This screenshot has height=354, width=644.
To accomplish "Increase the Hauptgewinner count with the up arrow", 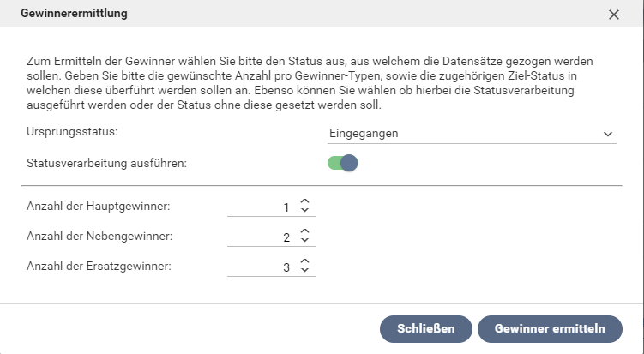I will point(304,202).
